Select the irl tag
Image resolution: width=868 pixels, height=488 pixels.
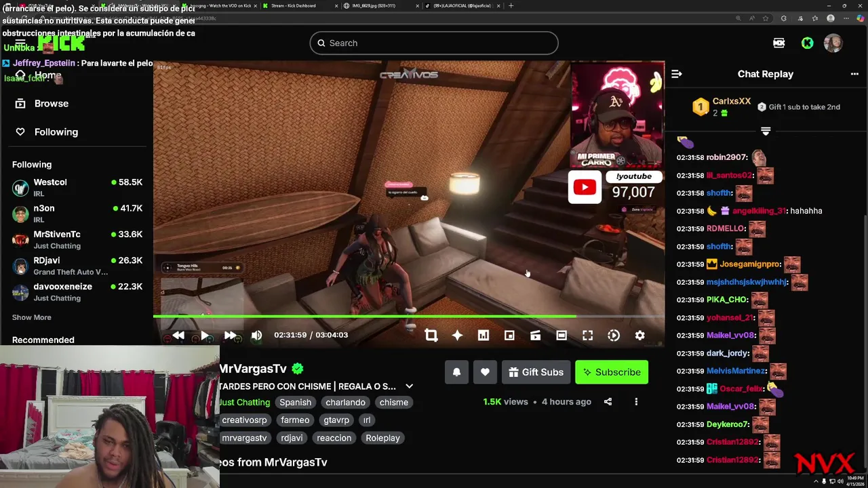(x=367, y=420)
